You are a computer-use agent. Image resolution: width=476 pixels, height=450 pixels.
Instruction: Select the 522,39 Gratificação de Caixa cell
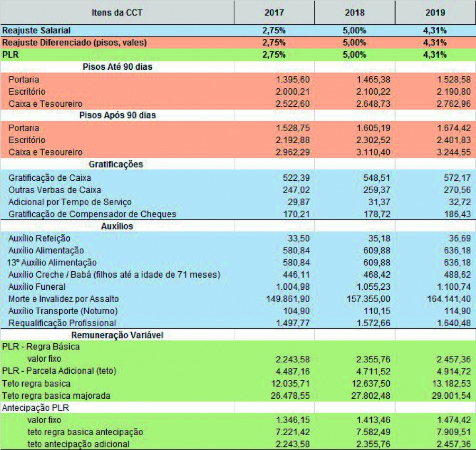(296, 178)
